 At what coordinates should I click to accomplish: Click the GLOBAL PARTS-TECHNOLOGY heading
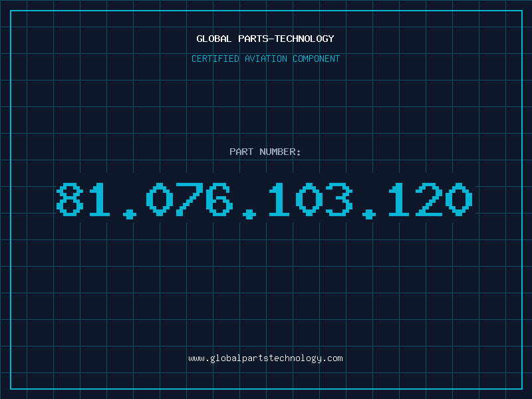[265, 39]
